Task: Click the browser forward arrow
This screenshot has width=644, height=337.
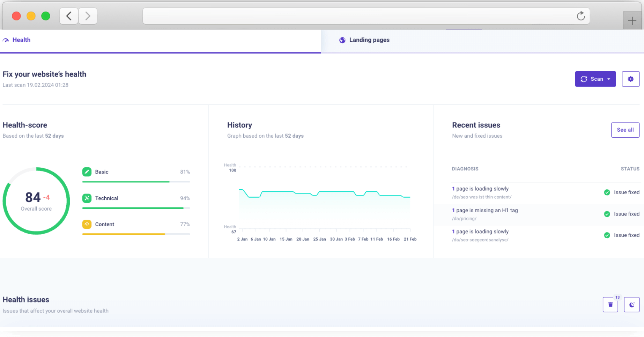Action: [x=88, y=16]
